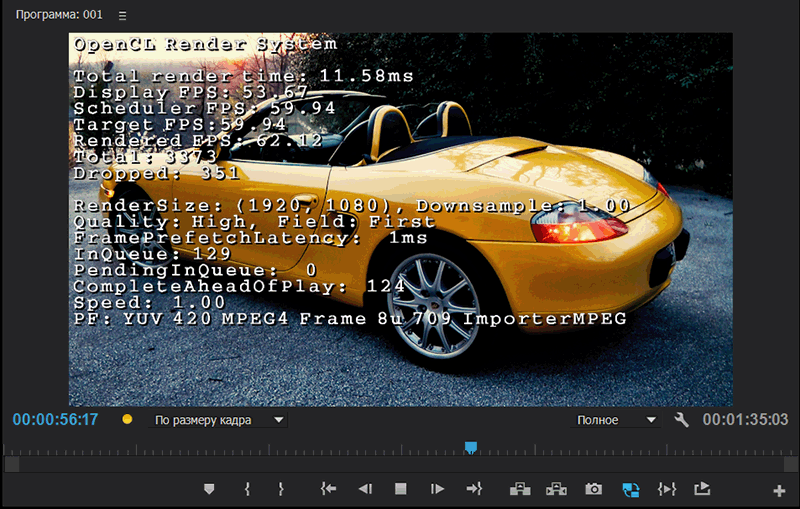Image resolution: width=800 pixels, height=509 pixels.
Task: Toggle the blue Loop playback button
Action: 631,490
